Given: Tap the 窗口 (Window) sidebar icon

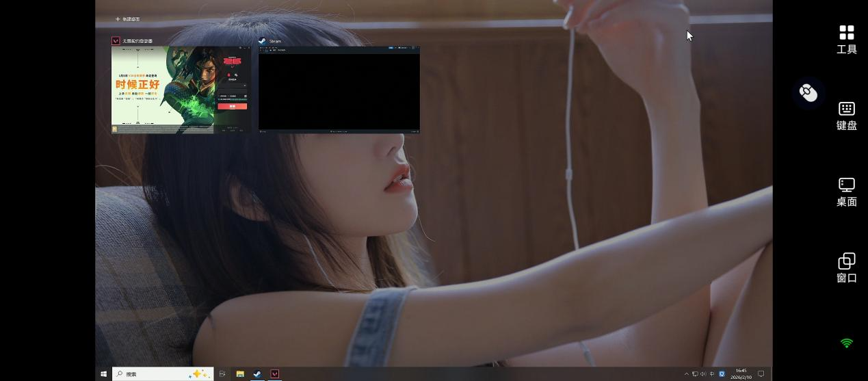Looking at the screenshot, I should (x=846, y=267).
